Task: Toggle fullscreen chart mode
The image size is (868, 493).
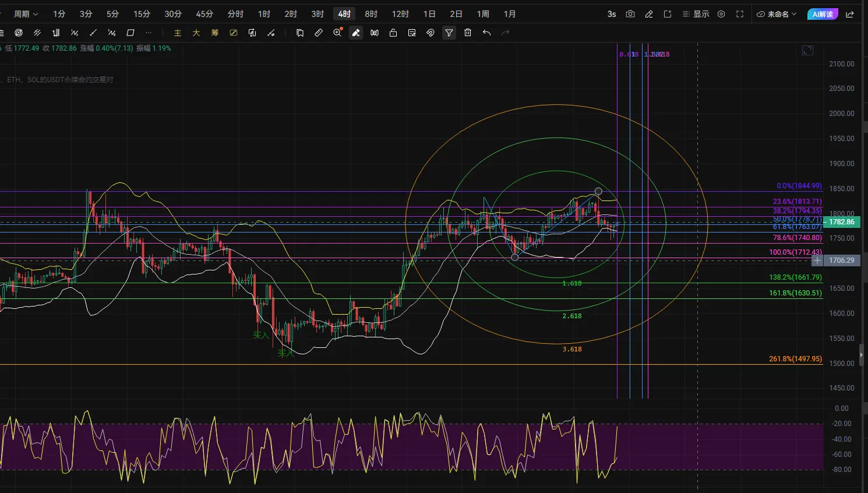Action: coord(740,14)
